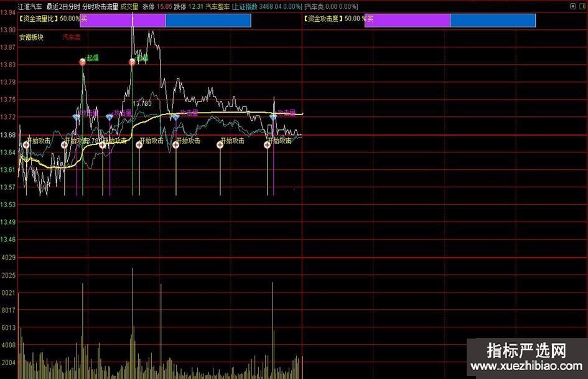The height and width of the screenshot is (379, 588).
Task: Click blue segment of 资金攻击度 bar
Action: (x=492, y=20)
